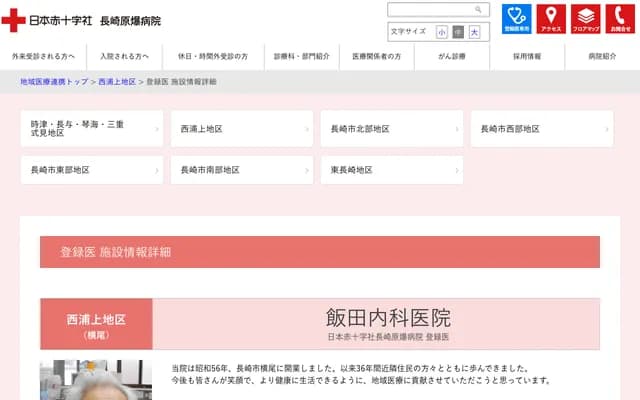
Task: Open the 休日・時間外受診の方 menu
Action: (x=213, y=57)
